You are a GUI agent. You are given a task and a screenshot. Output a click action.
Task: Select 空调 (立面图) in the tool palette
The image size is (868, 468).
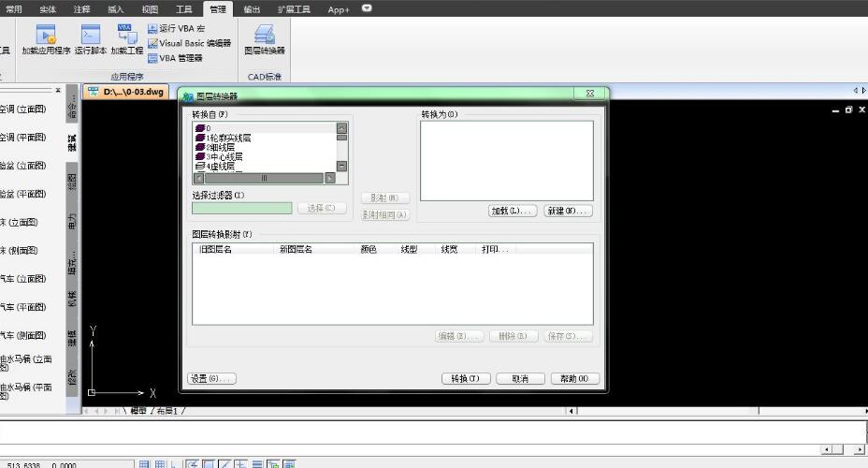pyautogui.click(x=22, y=110)
